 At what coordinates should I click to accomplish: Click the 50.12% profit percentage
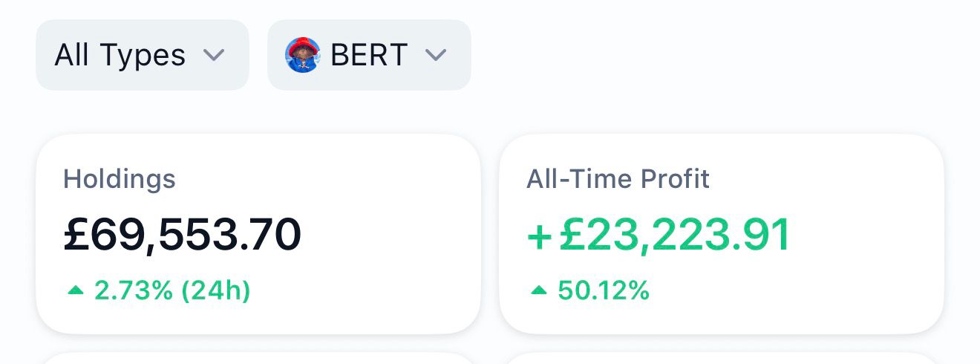[604, 290]
